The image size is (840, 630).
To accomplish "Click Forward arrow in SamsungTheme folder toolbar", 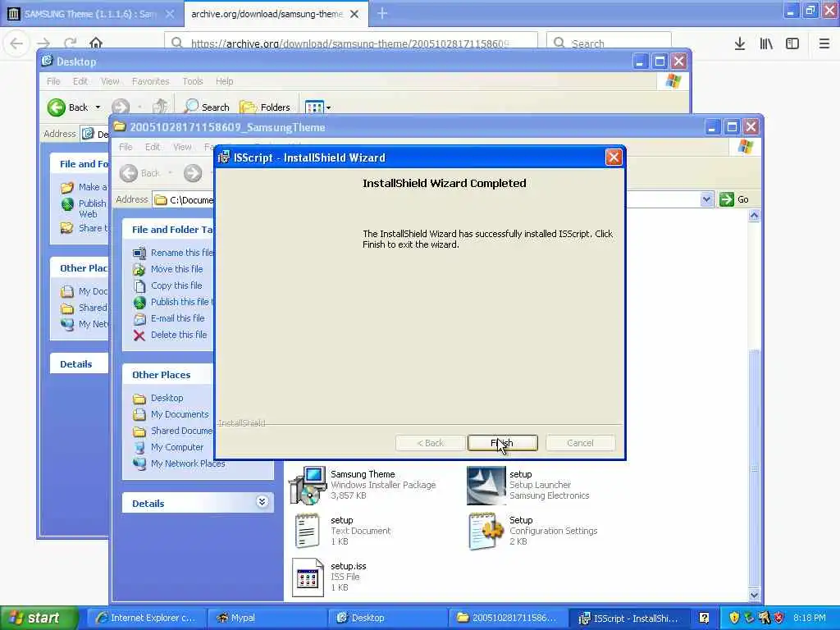I will pos(193,173).
